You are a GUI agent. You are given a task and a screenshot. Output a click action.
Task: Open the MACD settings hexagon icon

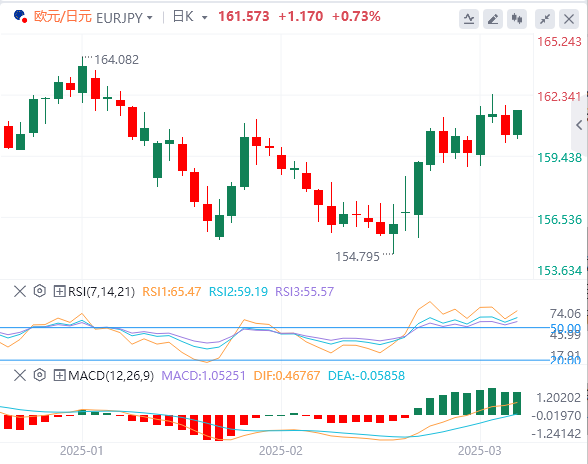[x=39, y=375]
